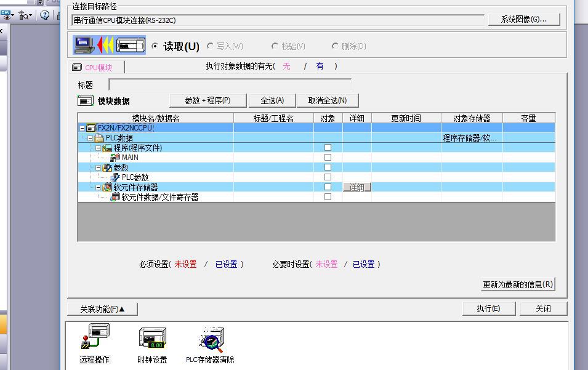Click the PC-to-PLC transfer direction graphic
Image resolution: width=588 pixels, height=370 pixels.
pos(109,46)
